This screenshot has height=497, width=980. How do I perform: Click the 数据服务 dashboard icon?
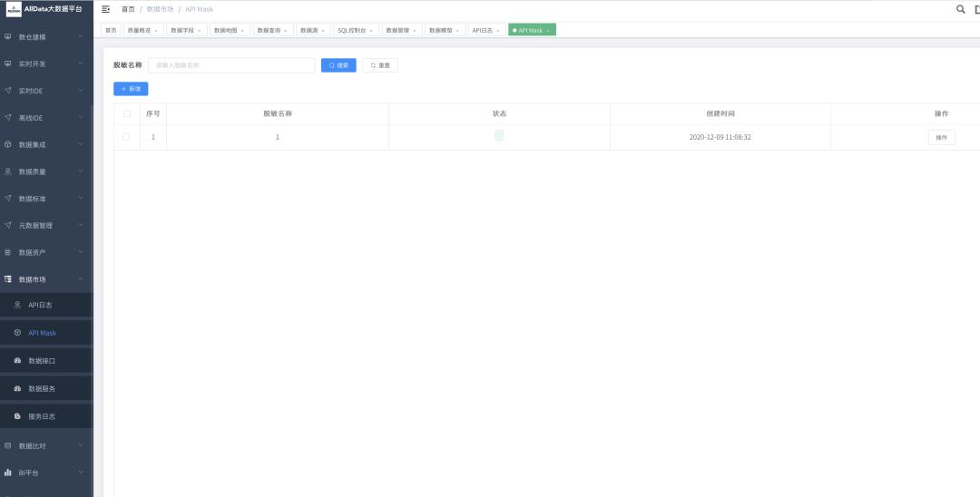(17, 388)
